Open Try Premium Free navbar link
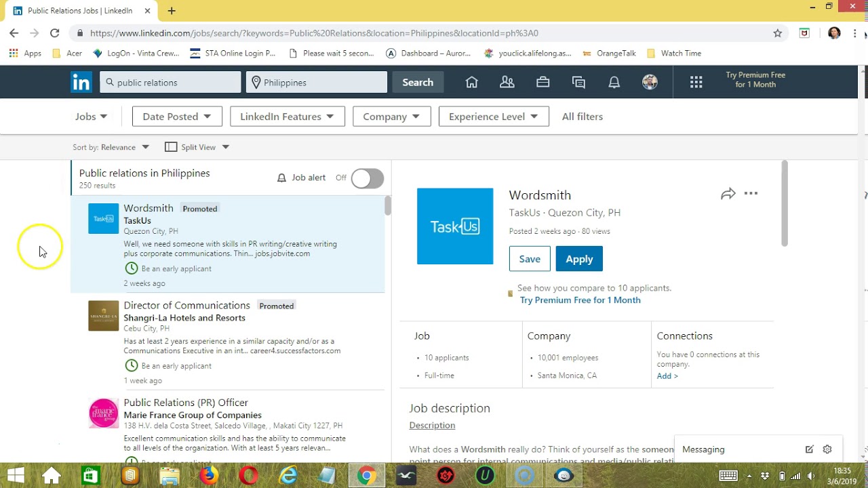Viewport: 868px width, 488px height. (755, 80)
